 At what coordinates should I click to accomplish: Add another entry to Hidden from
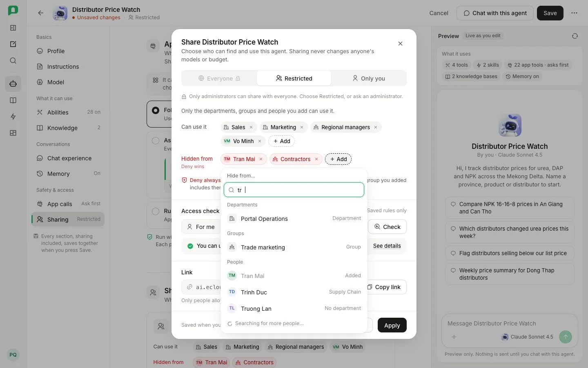[x=338, y=159]
